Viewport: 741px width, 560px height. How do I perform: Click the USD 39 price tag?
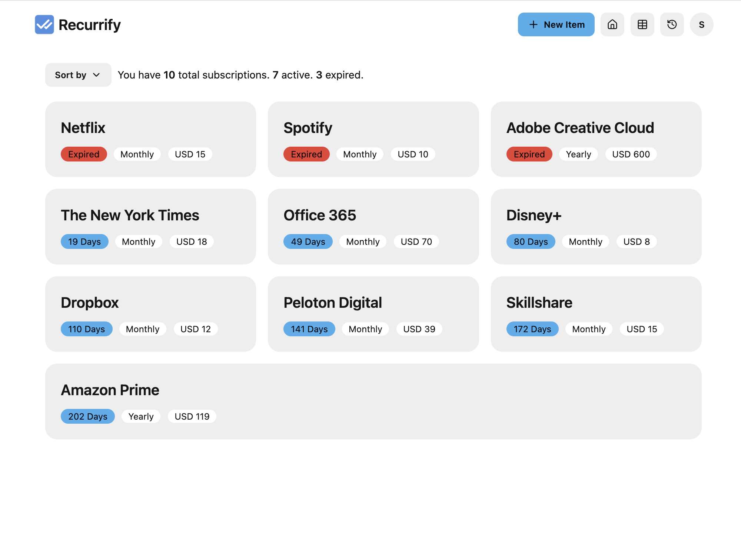419,329
